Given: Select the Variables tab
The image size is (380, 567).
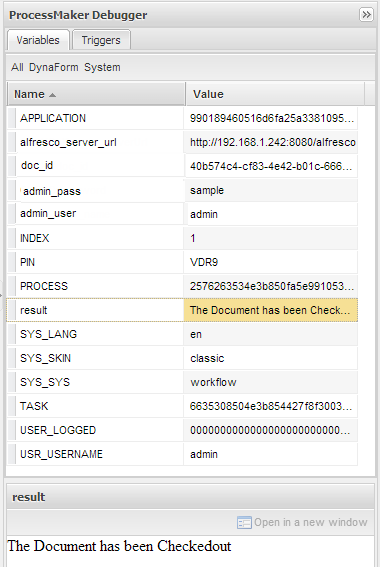Looking at the screenshot, I should pos(38,40).
